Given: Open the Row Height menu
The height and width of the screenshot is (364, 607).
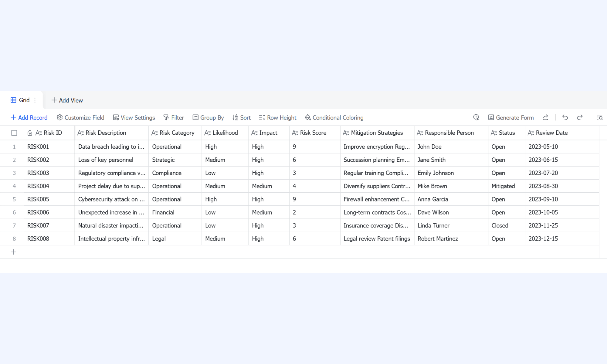Looking at the screenshot, I should pyautogui.click(x=277, y=117).
